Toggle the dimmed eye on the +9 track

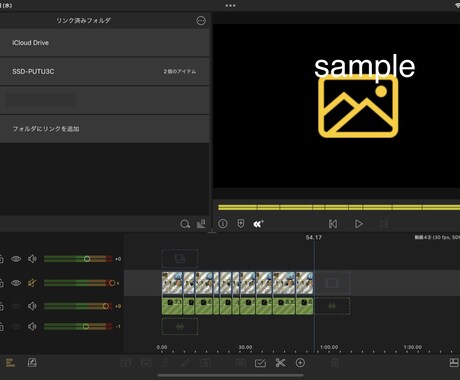(16, 306)
